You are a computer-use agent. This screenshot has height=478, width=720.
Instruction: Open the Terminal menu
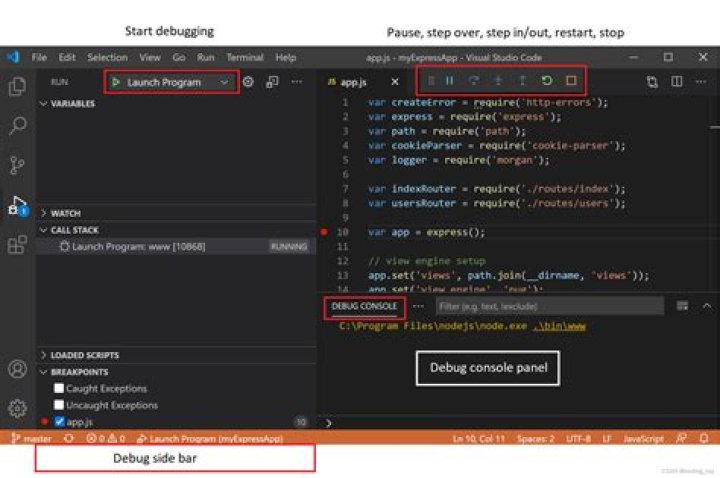[x=245, y=57]
